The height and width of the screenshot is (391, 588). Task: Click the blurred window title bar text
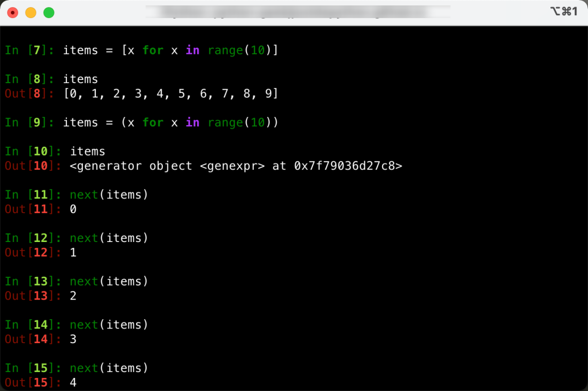[298, 12]
